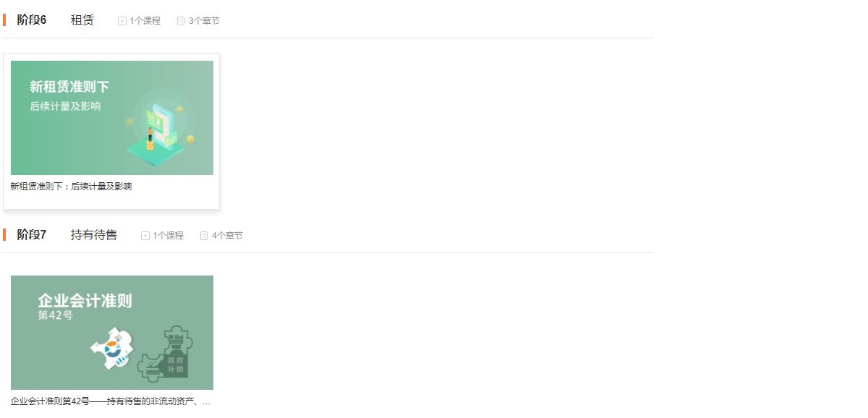868x418 pixels.
Task: Open the 新租赁准则下 course thumbnail
Action: pyautogui.click(x=112, y=118)
